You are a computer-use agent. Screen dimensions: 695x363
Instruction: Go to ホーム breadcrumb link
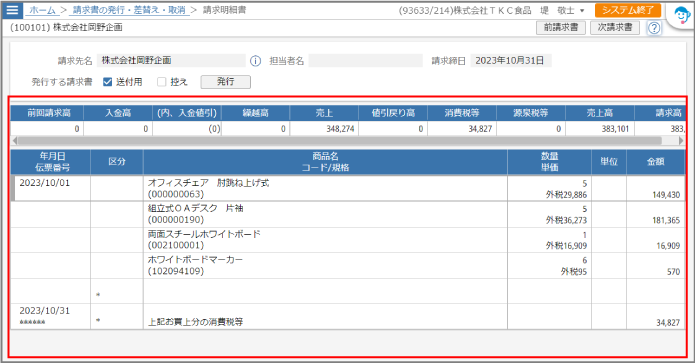pyautogui.click(x=42, y=10)
